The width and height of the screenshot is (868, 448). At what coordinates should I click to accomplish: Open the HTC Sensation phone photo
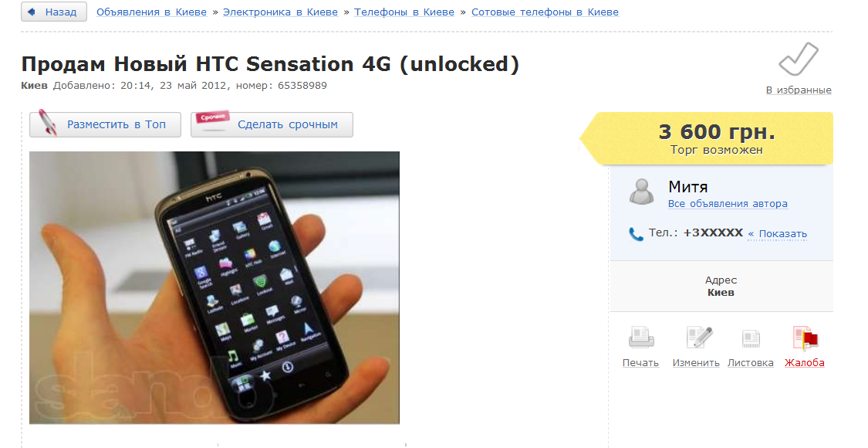pos(214,288)
